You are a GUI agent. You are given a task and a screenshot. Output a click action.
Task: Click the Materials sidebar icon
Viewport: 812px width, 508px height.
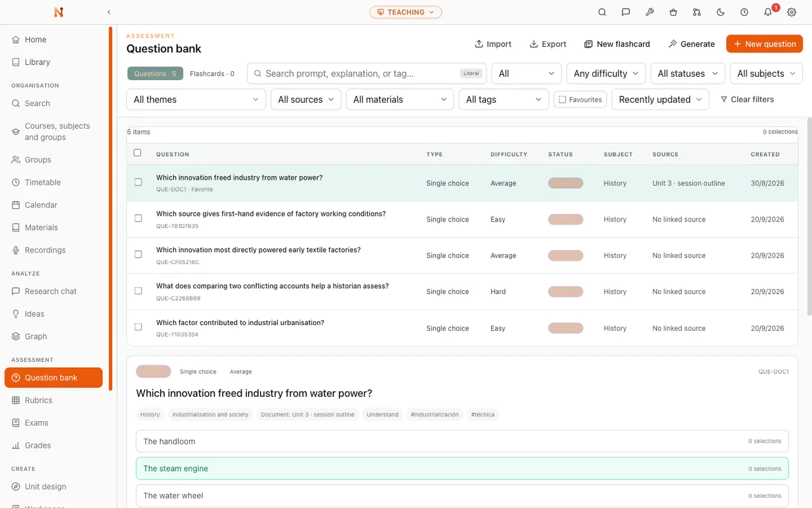pos(16,227)
